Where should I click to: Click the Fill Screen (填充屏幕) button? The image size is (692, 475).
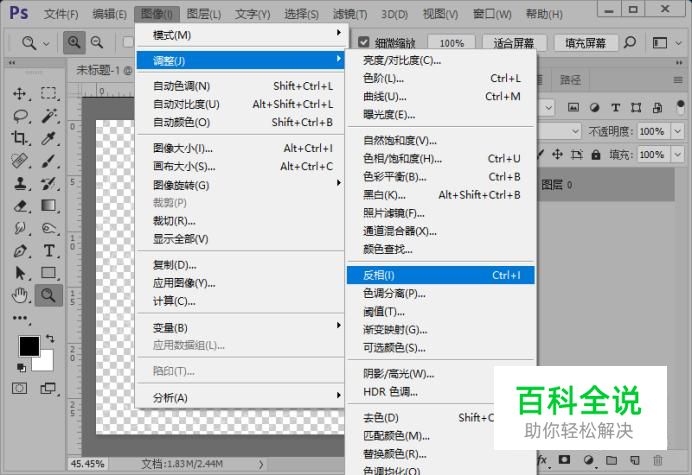point(585,43)
